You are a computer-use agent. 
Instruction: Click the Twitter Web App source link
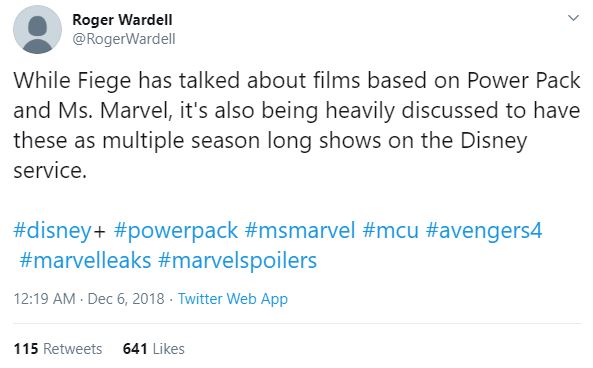[233, 299]
